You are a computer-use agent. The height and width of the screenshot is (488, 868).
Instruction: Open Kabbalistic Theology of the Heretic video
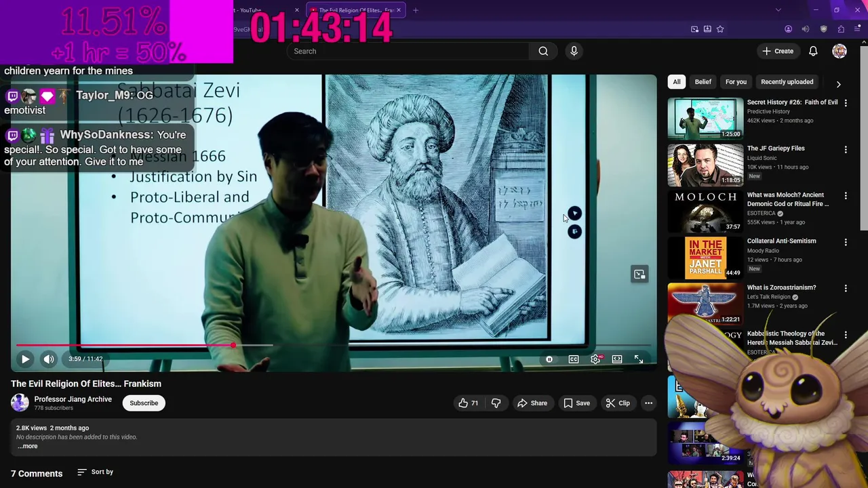[x=792, y=338]
